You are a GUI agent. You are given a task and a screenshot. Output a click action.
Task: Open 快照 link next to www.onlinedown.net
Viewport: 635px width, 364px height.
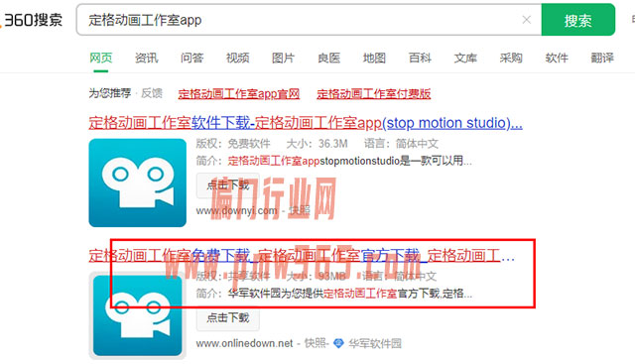[x=316, y=343]
